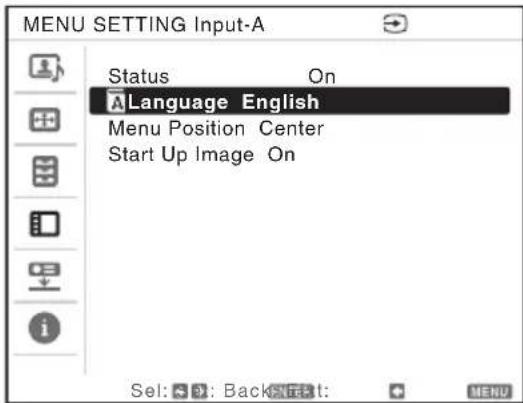Change the English language value

[281, 102]
